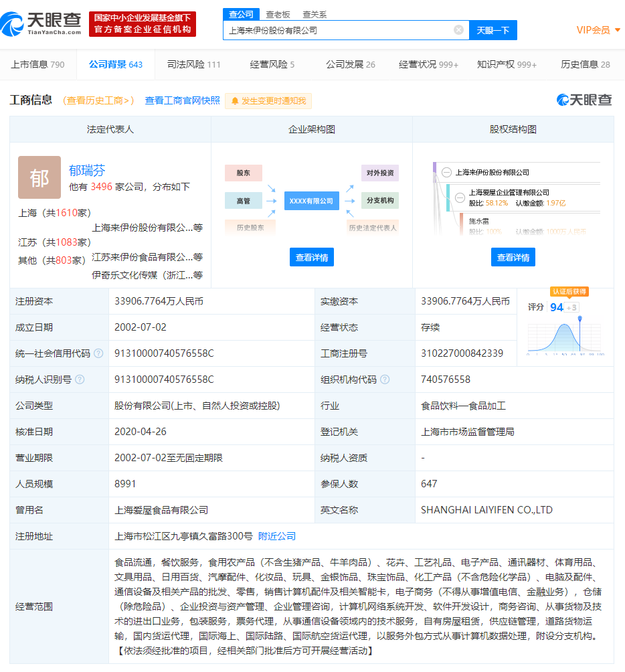Click 发生变更时通知我 notification button
Viewport: 625px width, 672px height.
click(268, 100)
